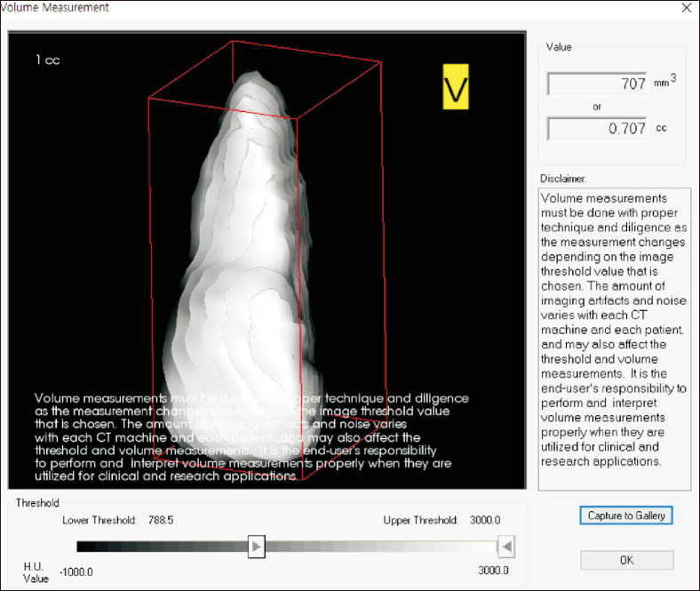Click the 1 cc scale label in viewport
Screen dimensions: 700x591
(x=48, y=60)
